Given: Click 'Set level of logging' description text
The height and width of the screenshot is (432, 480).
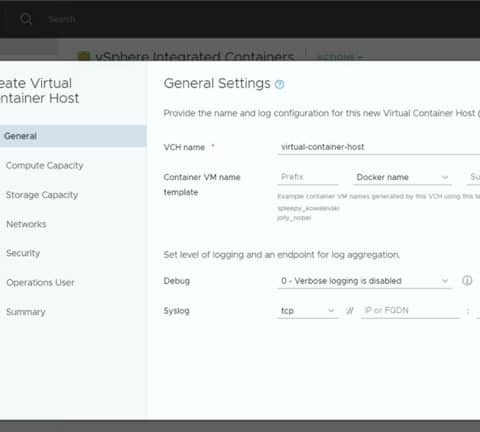Looking at the screenshot, I should [x=282, y=255].
